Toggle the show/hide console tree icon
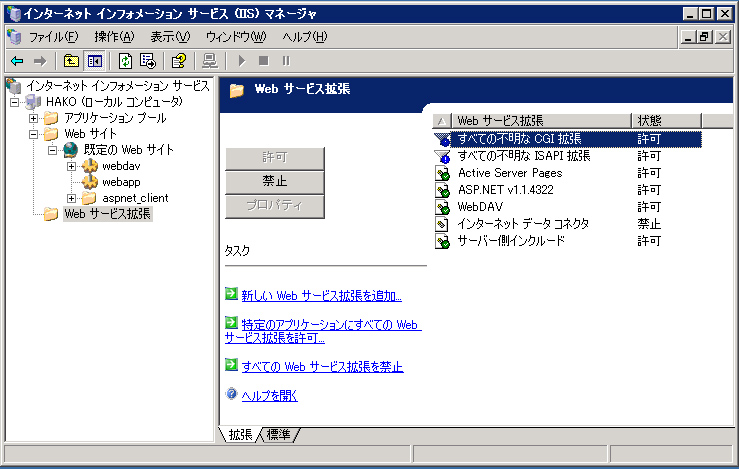Viewport: 739px width, 469px height. click(x=95, y=61)
